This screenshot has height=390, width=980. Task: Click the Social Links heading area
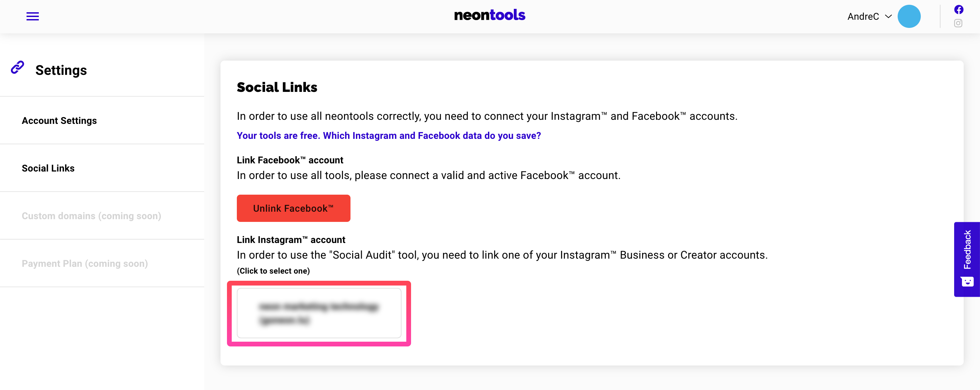(277, 87)
